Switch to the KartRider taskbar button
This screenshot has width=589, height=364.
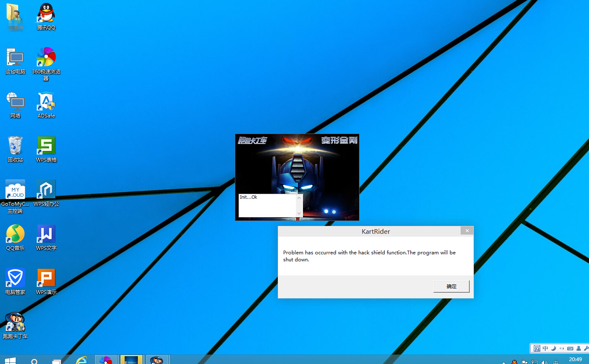tap(157, 359)
